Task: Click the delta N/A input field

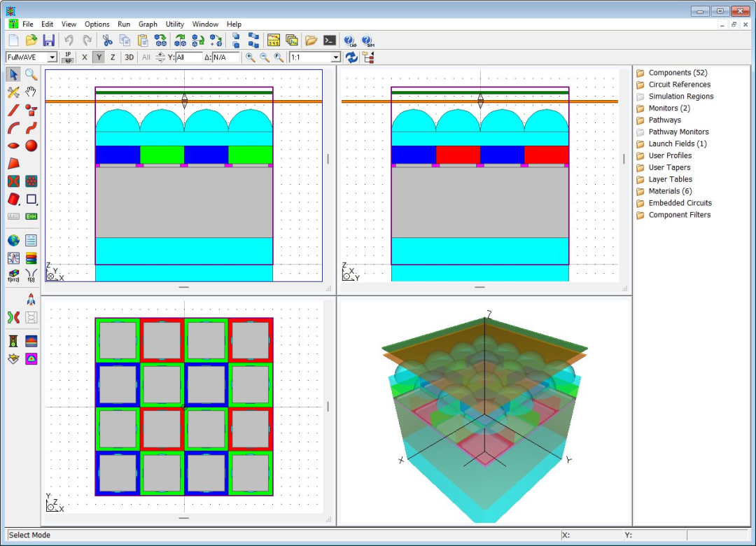Action: pyautogui.click(x=225, y=57)
